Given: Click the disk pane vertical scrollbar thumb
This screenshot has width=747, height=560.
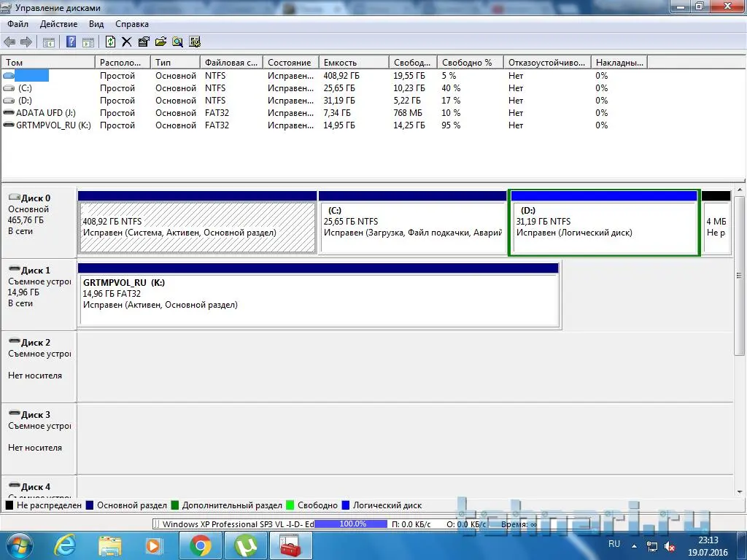Looking at the screenshot, I should 740,275.
